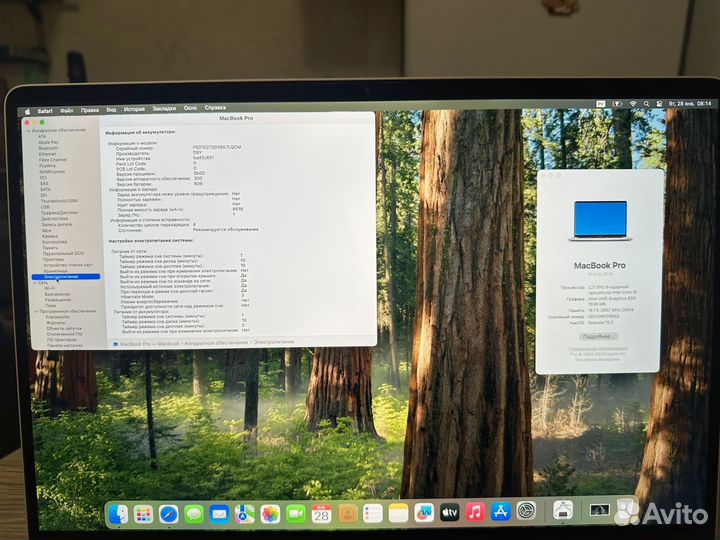
Task: Select NVMExpress in sidebar
Action: pyautogui.click(x=52, y=172)
